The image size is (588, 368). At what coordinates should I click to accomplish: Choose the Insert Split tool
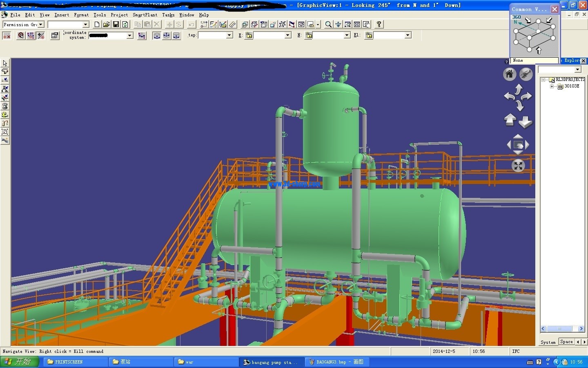5,81
